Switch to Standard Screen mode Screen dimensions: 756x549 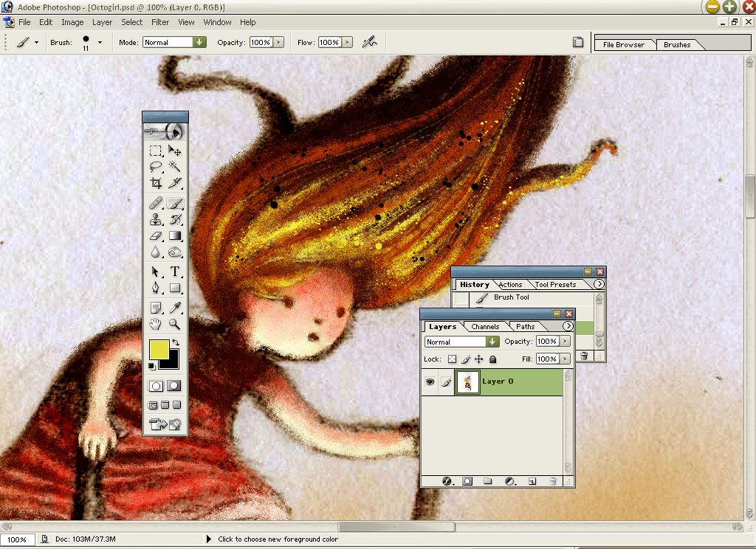154,405
